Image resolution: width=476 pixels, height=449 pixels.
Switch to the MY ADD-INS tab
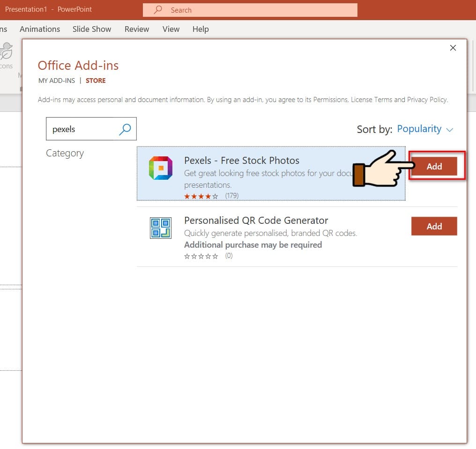(57, 81)
